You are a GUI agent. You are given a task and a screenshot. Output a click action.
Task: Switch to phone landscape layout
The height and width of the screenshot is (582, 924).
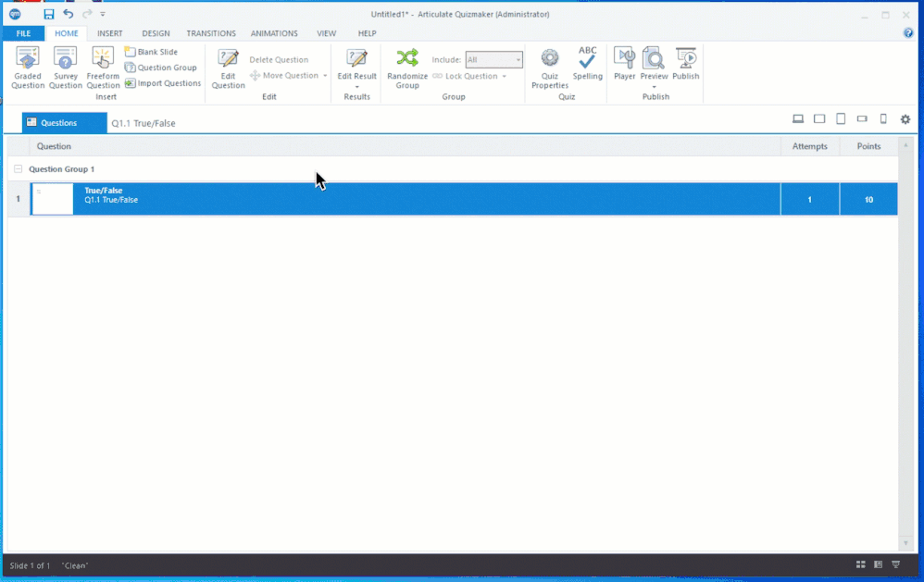862,119
